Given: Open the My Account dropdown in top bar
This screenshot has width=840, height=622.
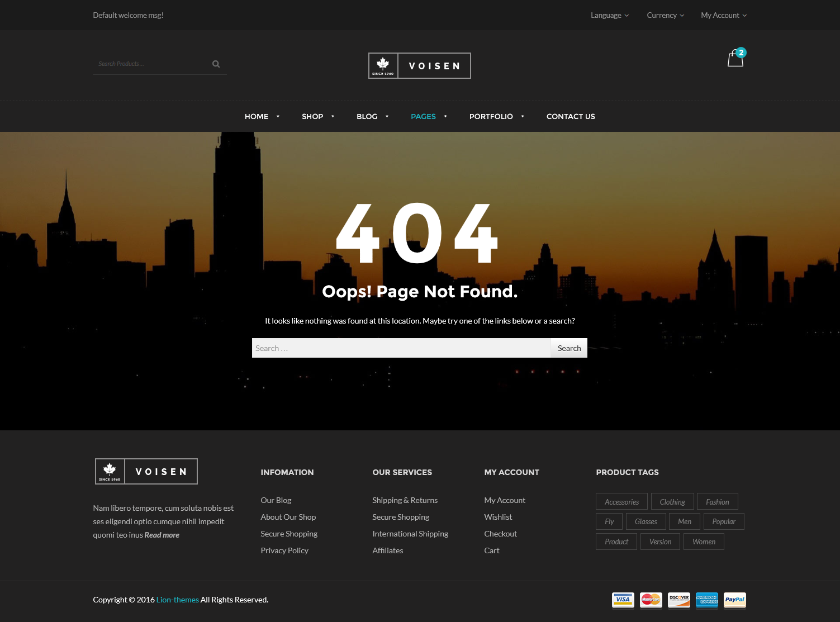Looking at the screenshot, I should coord(724,15).
